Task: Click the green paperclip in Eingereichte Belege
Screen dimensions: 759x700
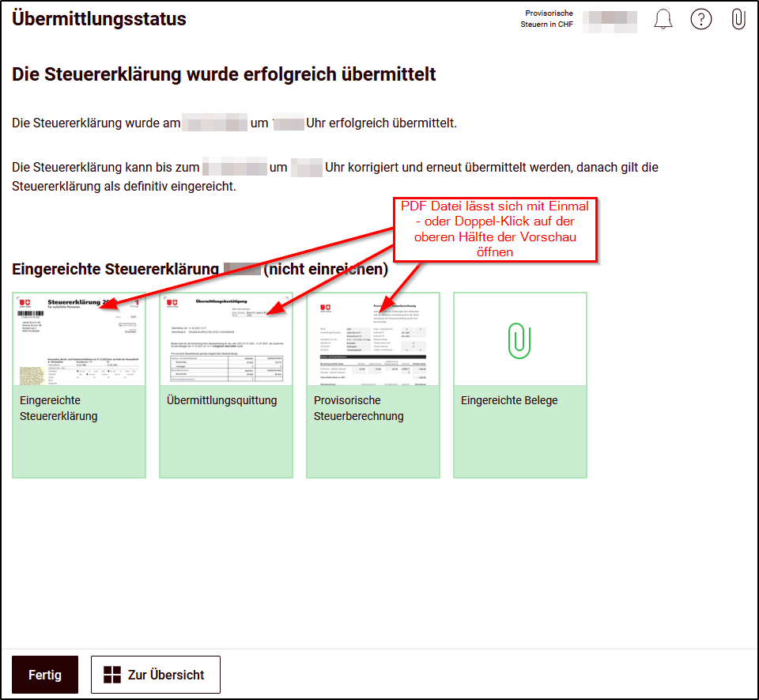Action: coord(519,341)
